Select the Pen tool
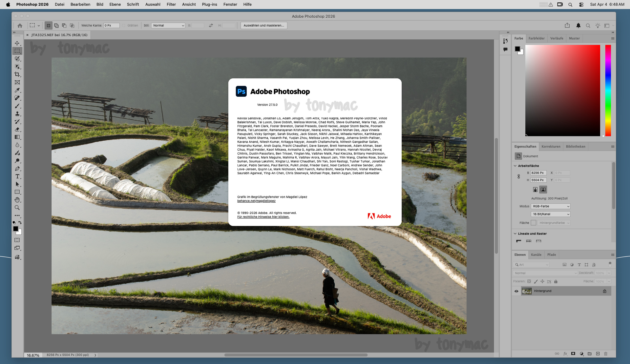This screenshot has width=630, height=364. click(17, 169)
